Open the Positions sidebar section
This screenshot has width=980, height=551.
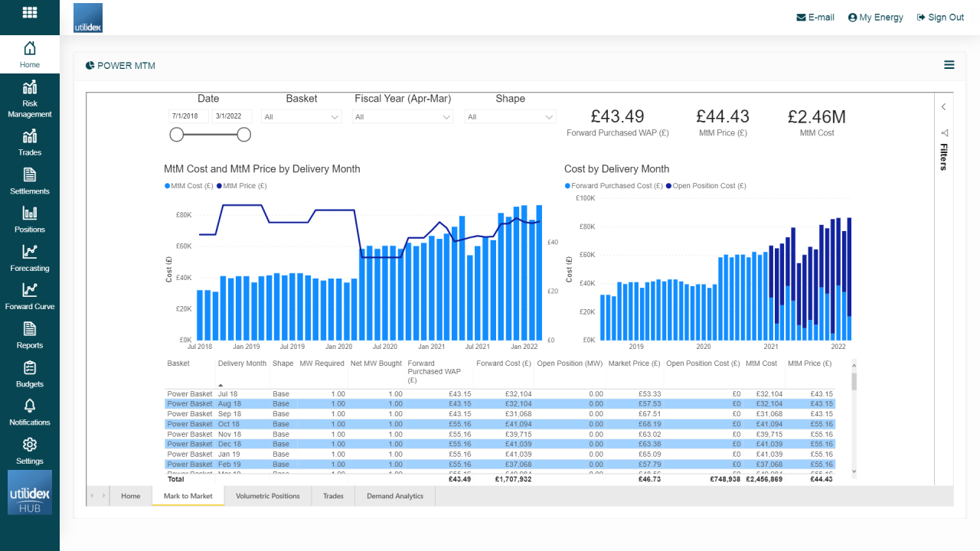pos(30,219)
